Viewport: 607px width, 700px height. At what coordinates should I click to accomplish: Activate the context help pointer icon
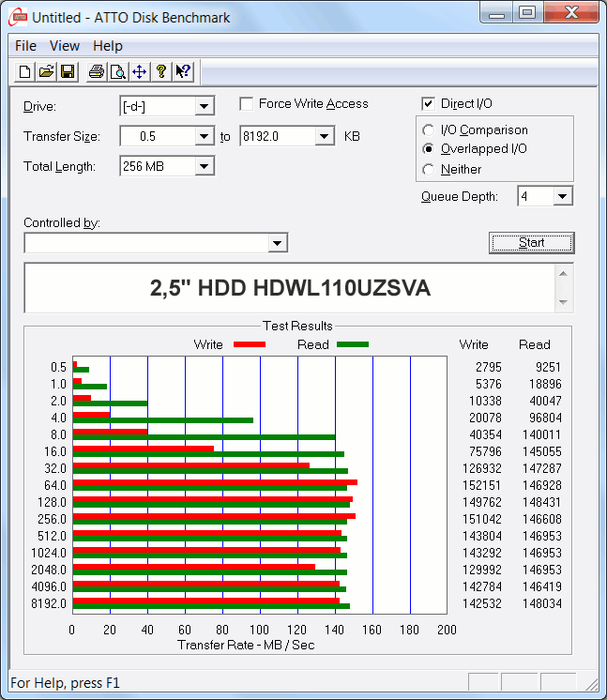(183, 71)
